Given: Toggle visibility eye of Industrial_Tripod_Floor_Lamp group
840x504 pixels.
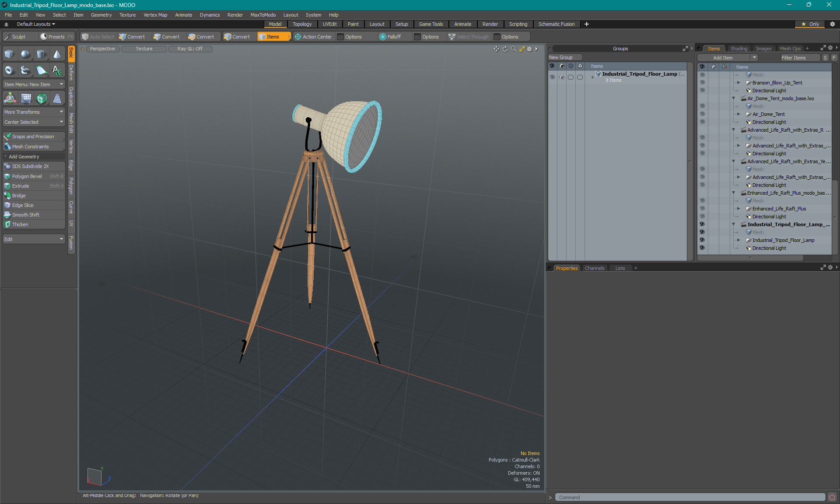Looking at the screenshot, I should click(x=552, y=77).
